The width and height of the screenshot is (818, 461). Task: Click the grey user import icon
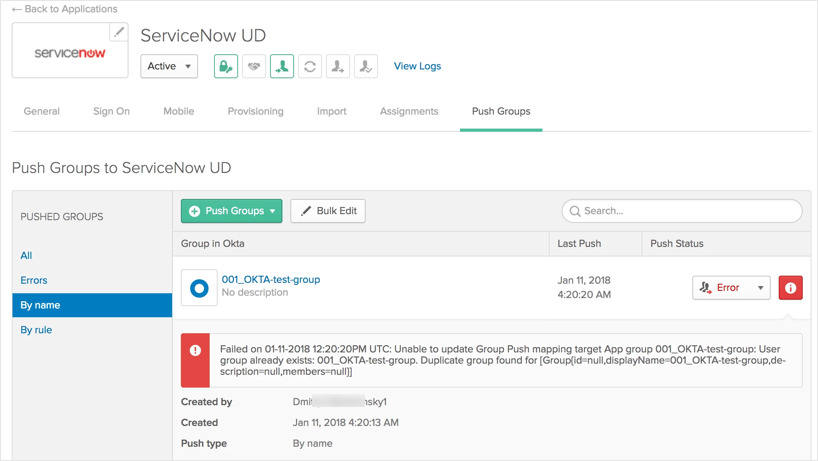coord(338,66)
